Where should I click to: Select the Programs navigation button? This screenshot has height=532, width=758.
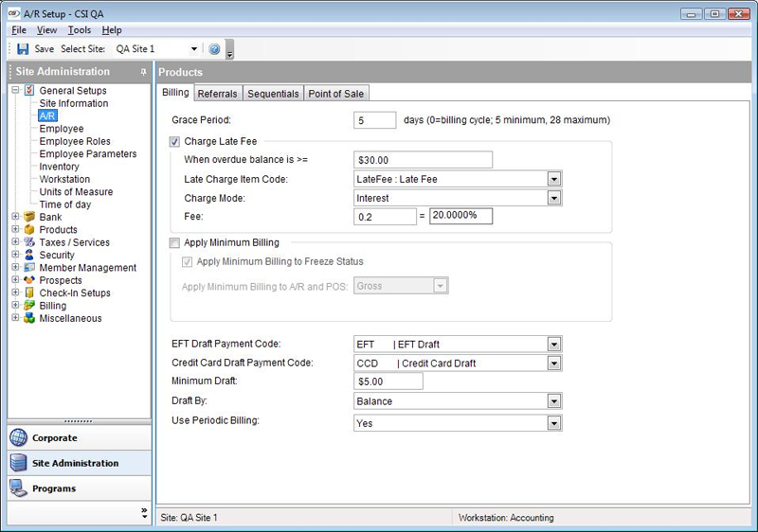80,488
